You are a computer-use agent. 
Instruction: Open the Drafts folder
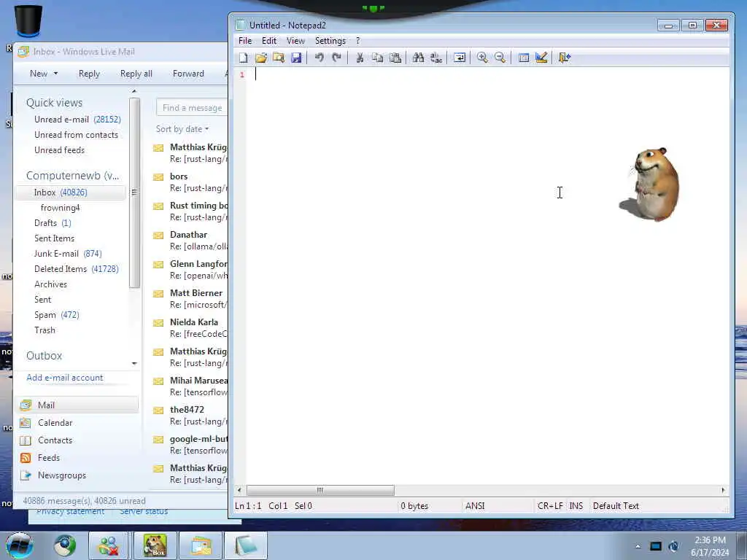click(x=53, y=223)
